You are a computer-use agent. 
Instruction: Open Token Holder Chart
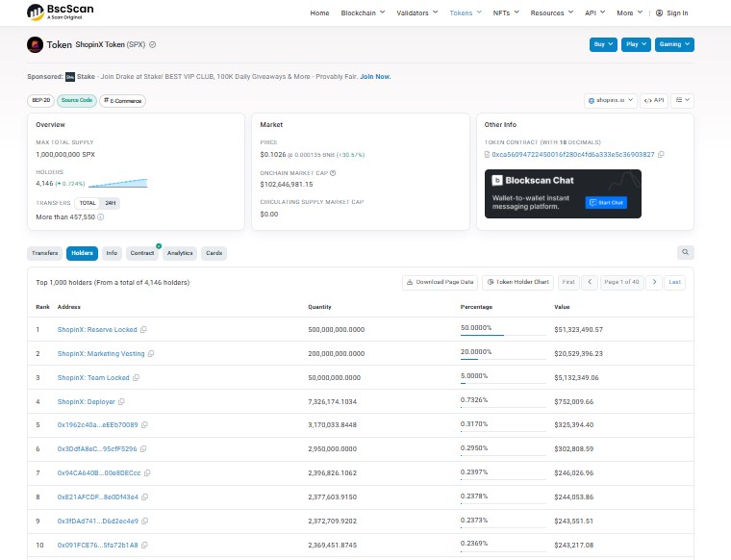517,282
